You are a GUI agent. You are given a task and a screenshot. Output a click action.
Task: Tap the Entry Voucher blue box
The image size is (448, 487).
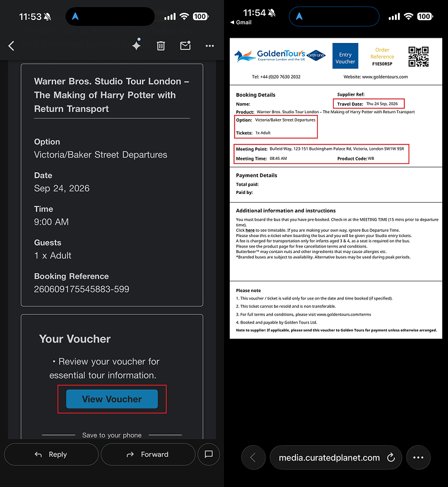tap(345, 56)
